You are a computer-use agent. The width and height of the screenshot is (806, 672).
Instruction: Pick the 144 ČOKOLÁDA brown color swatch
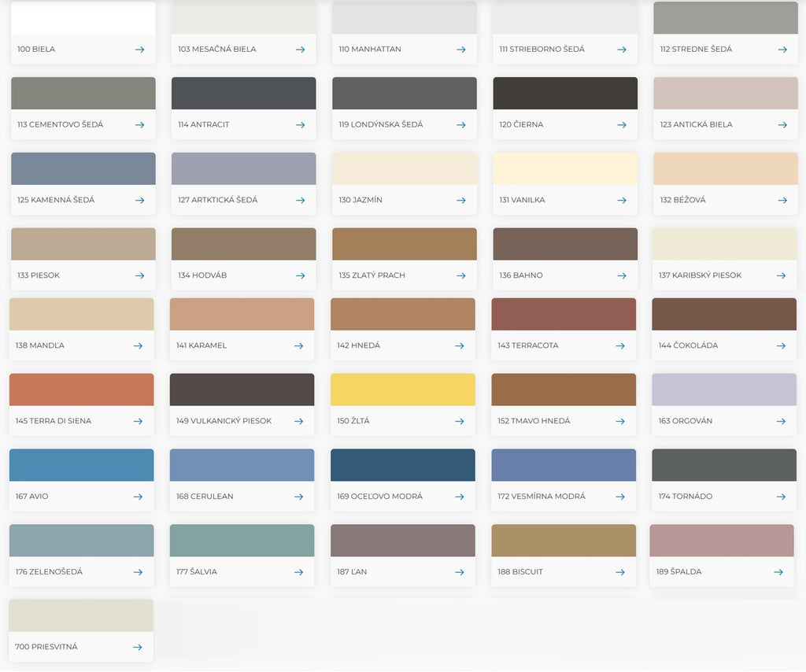(723, 314)
